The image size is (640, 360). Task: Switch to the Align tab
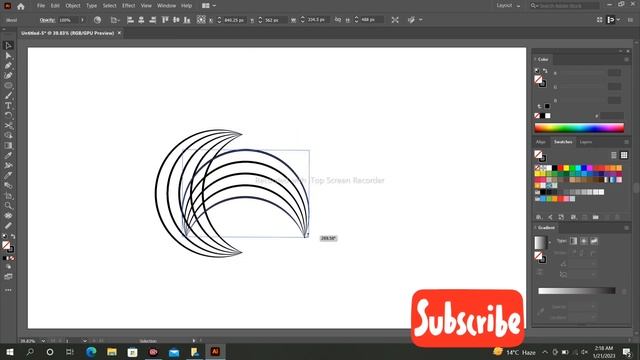[x=541, y=142]
